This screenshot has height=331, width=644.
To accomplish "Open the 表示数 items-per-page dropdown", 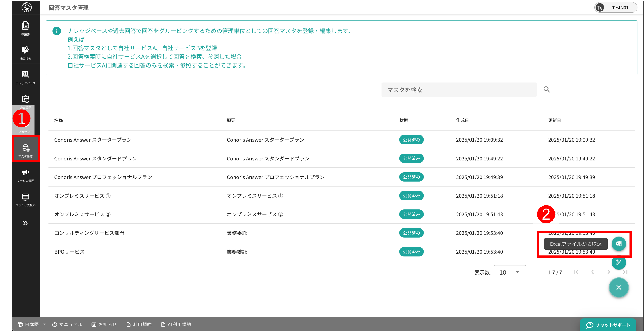I will [510, 272].
